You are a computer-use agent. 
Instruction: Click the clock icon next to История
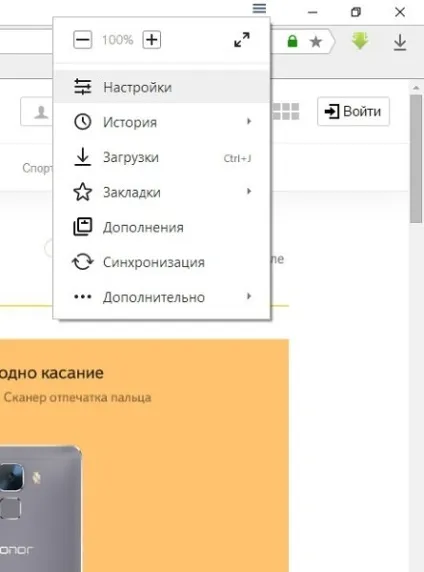83,121
